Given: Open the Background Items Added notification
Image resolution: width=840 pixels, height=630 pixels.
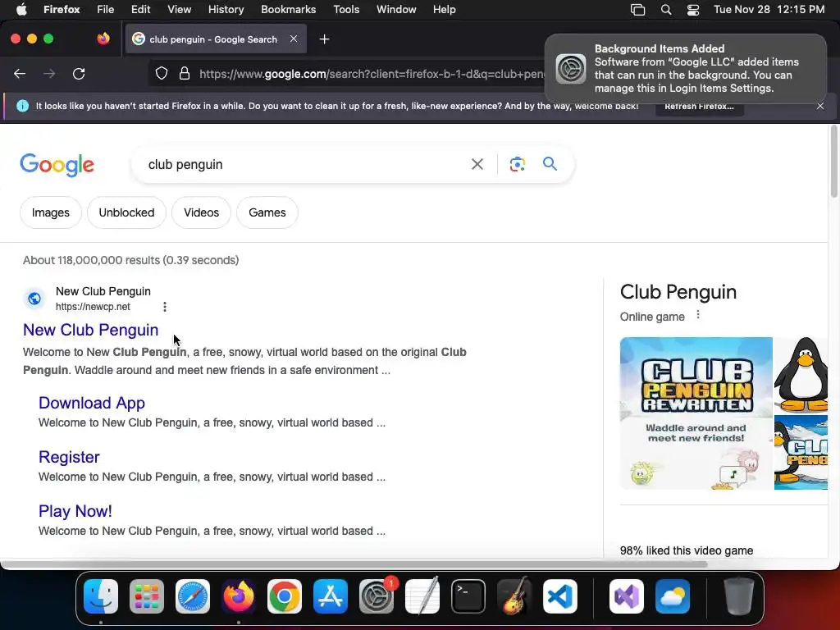Looking at the screenshot, I should click(686, 68).
